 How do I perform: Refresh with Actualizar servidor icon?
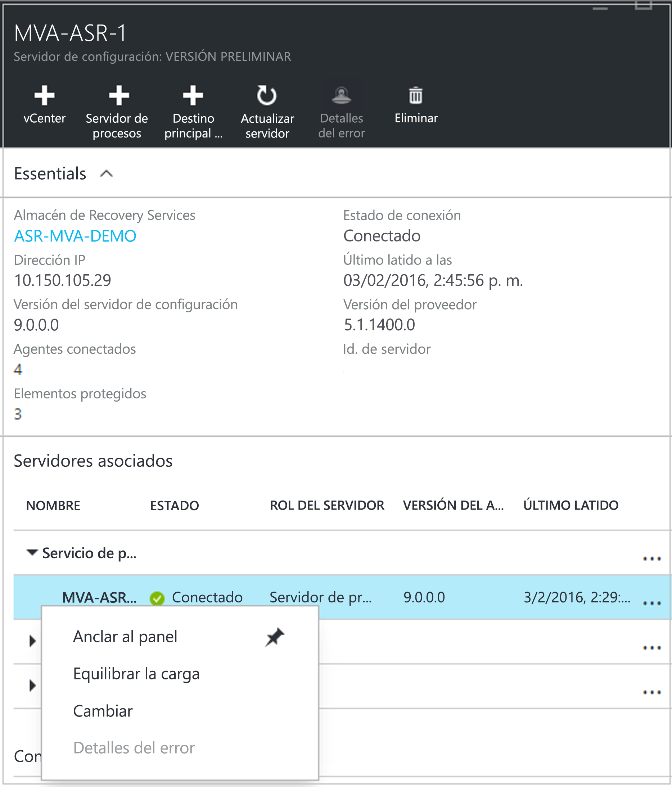(267, 95)
